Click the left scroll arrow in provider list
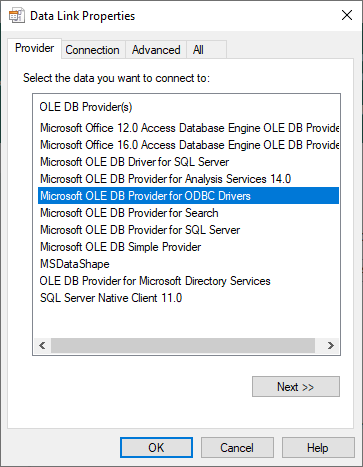The image size is (363, 467). [42, 345]
